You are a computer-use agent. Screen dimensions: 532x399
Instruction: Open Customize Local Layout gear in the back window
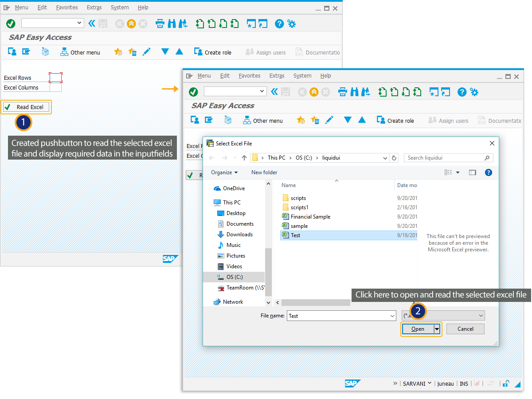coord(291,23)
